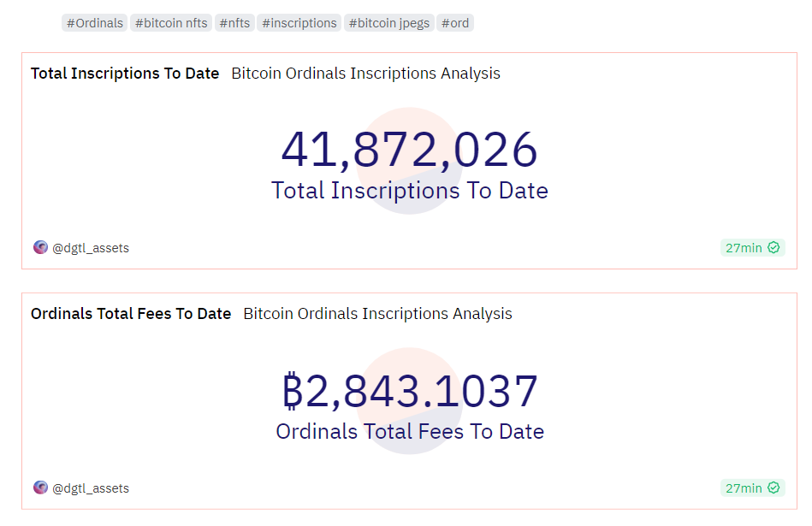
Task: Click the @dgtl_assets avatar on the bottom card
Action: pos(39,488)
